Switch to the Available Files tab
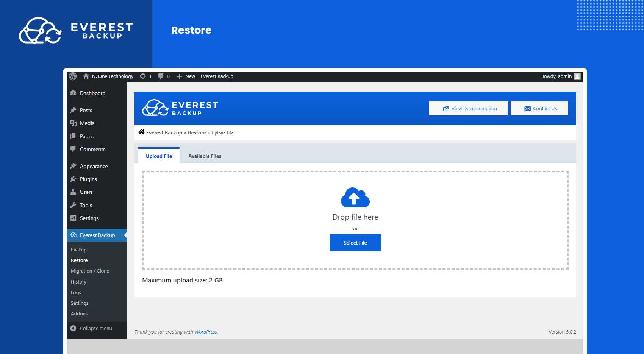This screenshot has height=354, width=644. point(205,156)
